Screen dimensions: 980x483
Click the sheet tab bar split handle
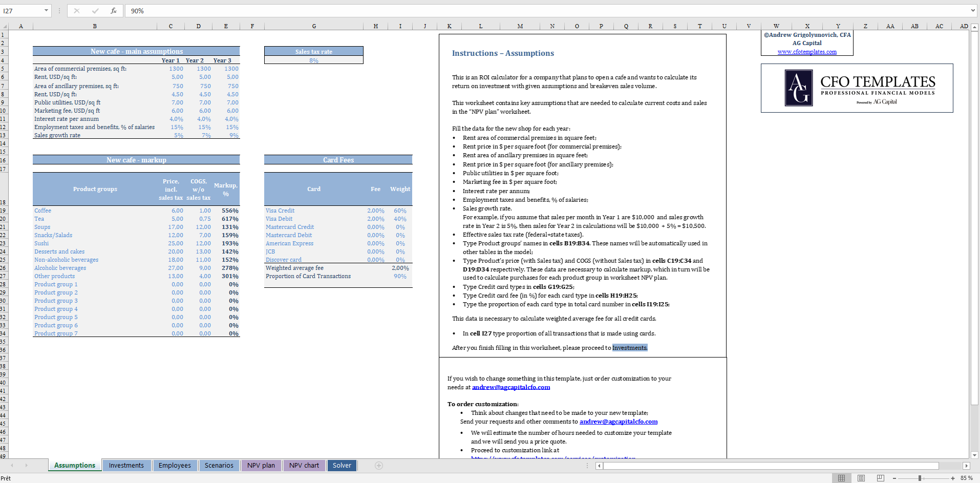pos(587,466)
